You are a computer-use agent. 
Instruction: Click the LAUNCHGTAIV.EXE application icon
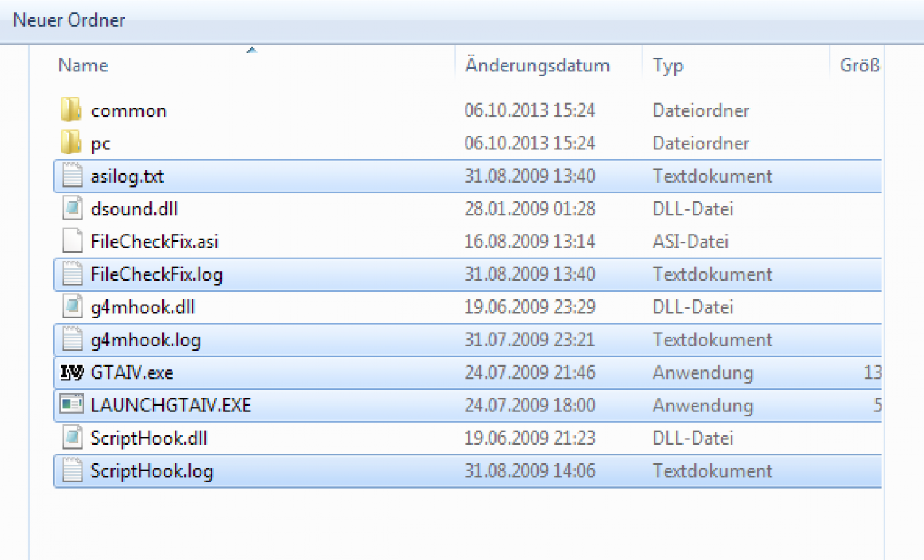(x=71, y=405)
